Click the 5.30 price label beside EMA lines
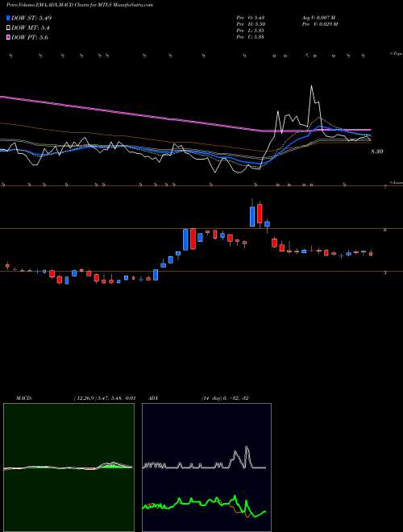Screen dimensions: 403x532 (x=377, y=152)
